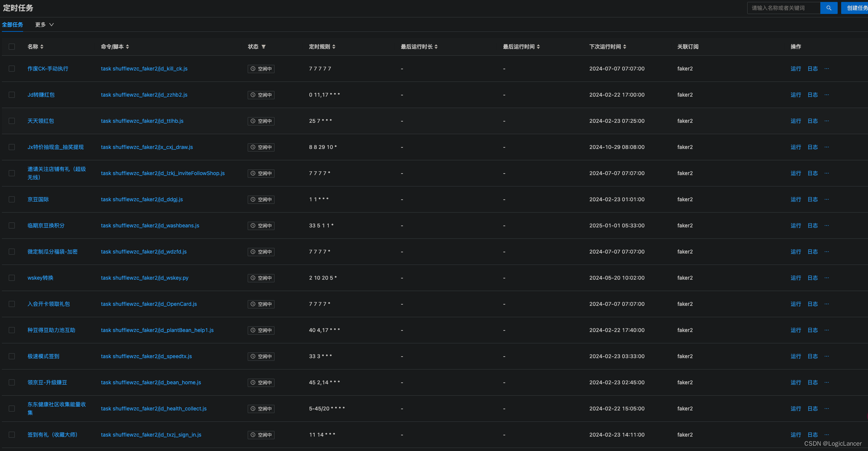This screenshot has height=451, width=868.
Task: Click the search magnifier button
Action: tap(829, 8)
